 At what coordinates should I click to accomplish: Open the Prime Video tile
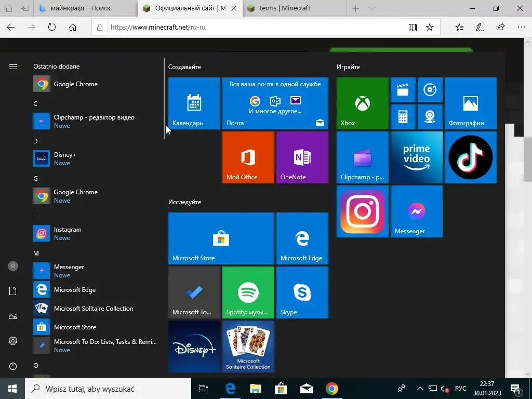tap(417, 157)
